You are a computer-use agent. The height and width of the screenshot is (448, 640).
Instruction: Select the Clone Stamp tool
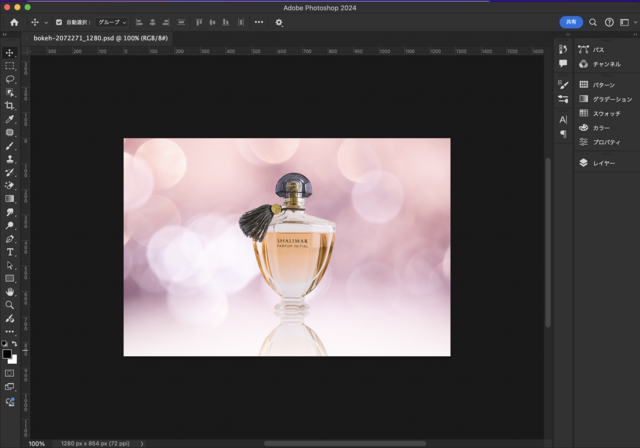coord(10,159)
